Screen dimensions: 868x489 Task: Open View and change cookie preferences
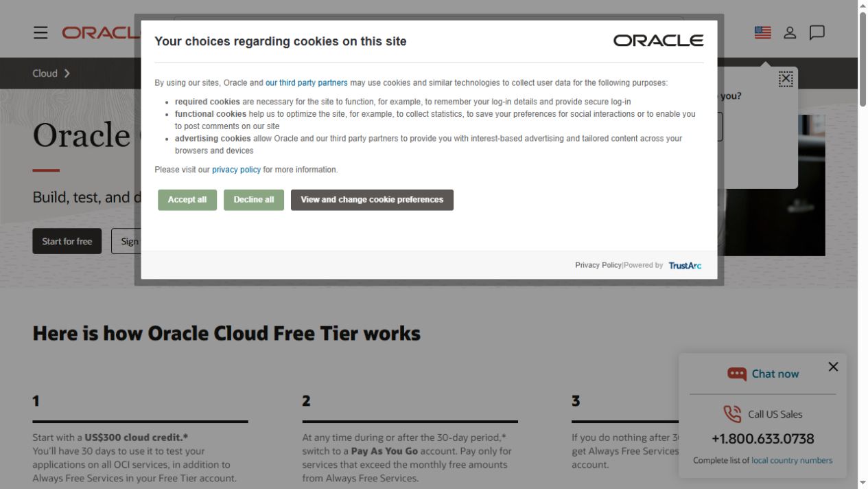click(372, 200)
